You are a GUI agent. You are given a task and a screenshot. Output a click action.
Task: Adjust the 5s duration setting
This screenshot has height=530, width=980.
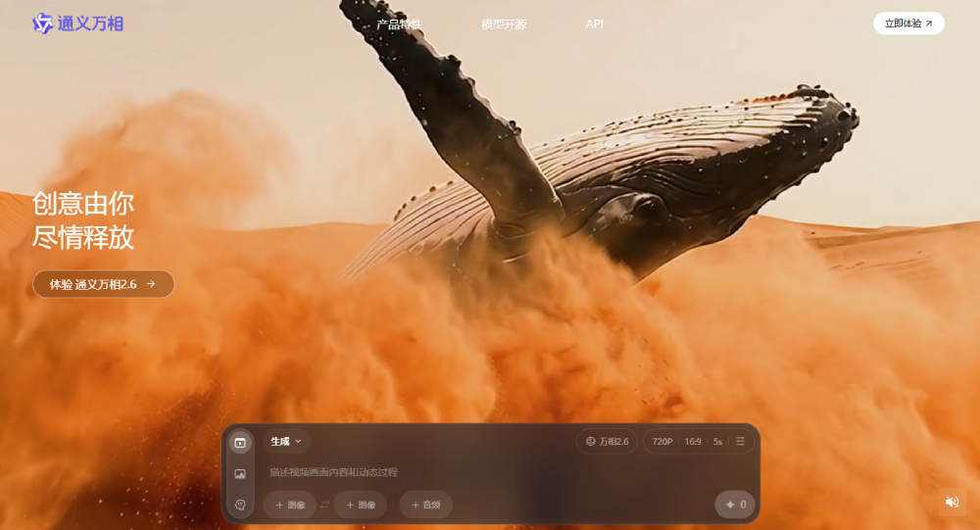(x=718, y=442)
